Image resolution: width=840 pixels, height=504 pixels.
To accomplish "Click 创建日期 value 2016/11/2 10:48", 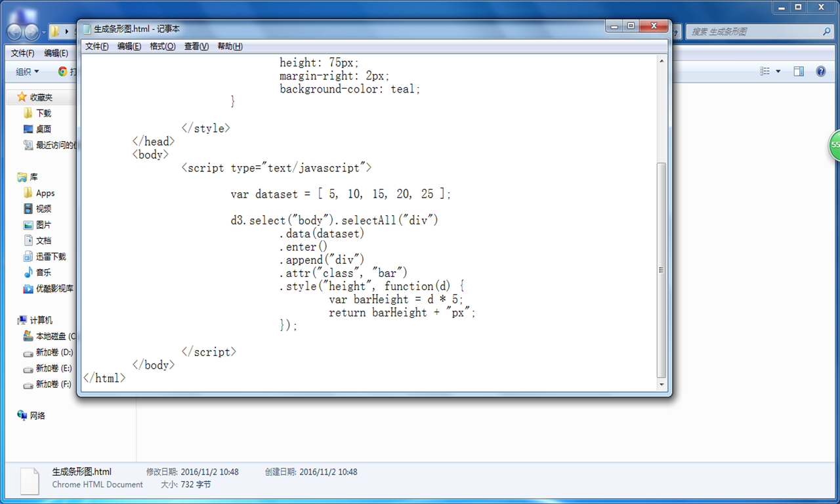I will [x=328, y=472].
